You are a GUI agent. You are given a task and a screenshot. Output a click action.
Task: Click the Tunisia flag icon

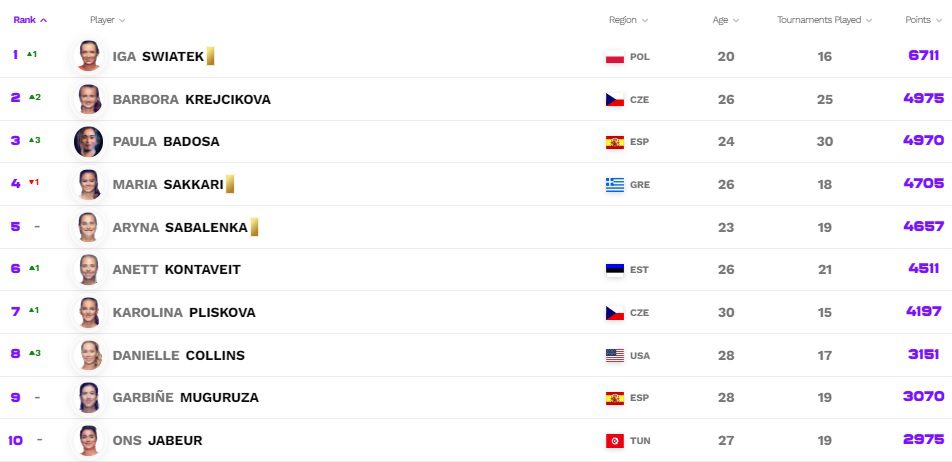click(614, 441)
